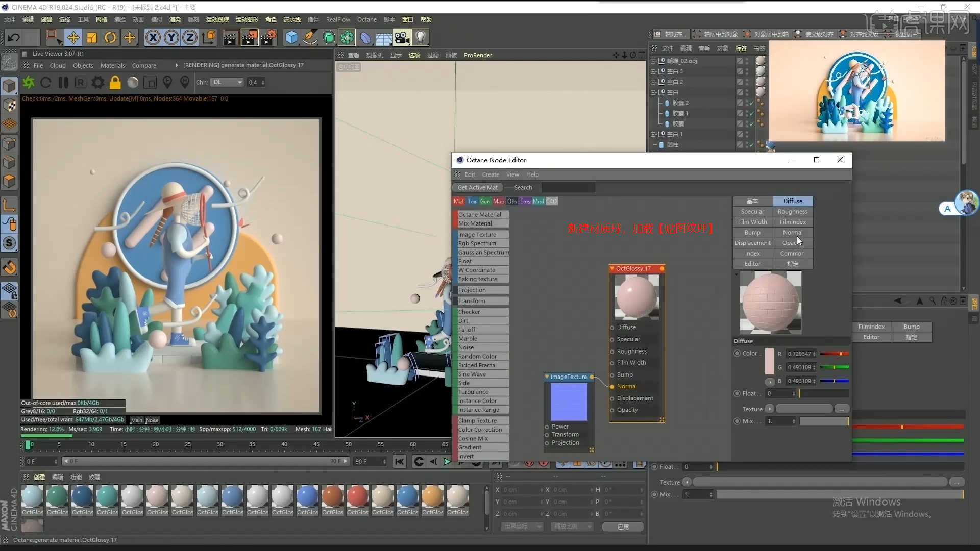Collapse ImageTexture node triangle

point(547,377)
